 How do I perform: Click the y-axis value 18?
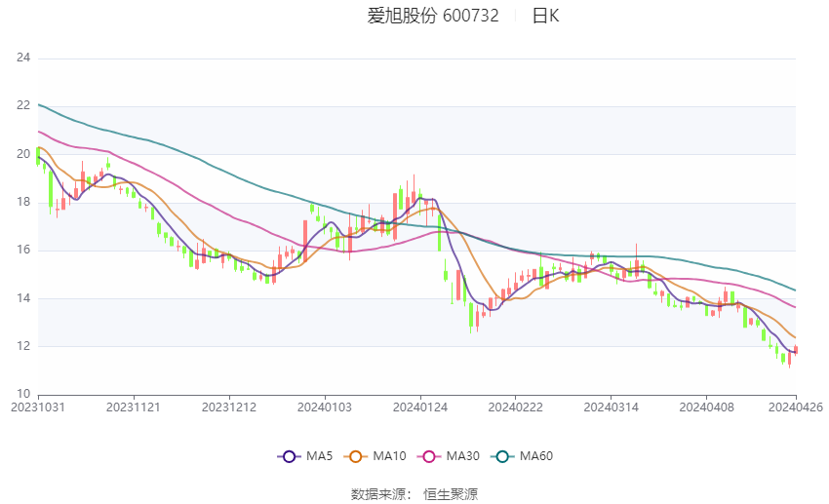tap(23, 202)
